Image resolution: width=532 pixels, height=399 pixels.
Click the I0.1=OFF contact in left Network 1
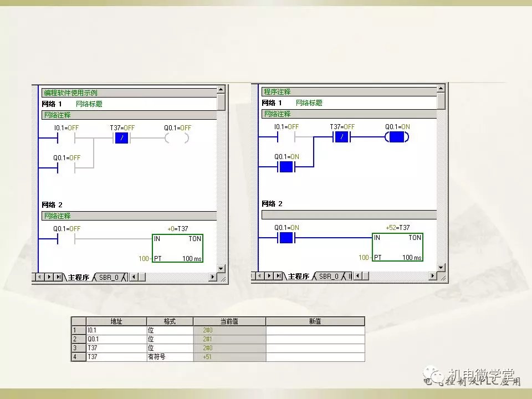(x=66, y=138)
